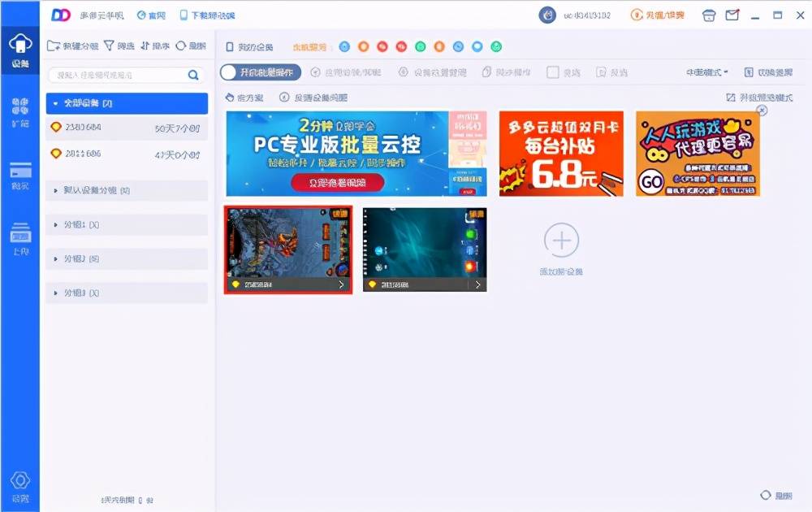Select the device row showing 50 days remaining
812x512 pixels.
127,128
